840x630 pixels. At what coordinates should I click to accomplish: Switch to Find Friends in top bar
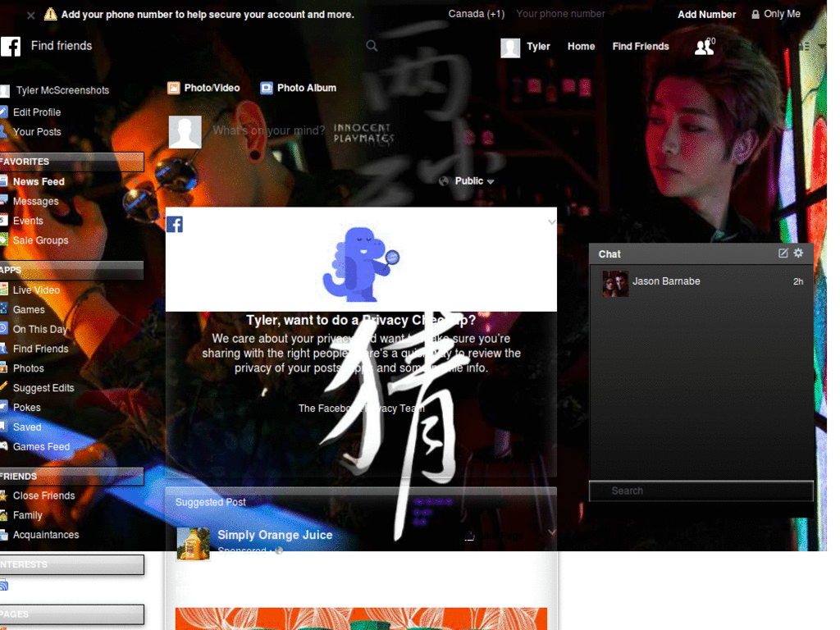(x=641, y=47)
